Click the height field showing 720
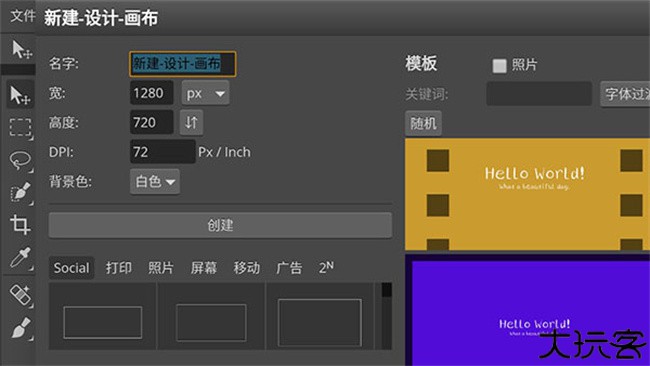The image size is (650, 366). 152,122
